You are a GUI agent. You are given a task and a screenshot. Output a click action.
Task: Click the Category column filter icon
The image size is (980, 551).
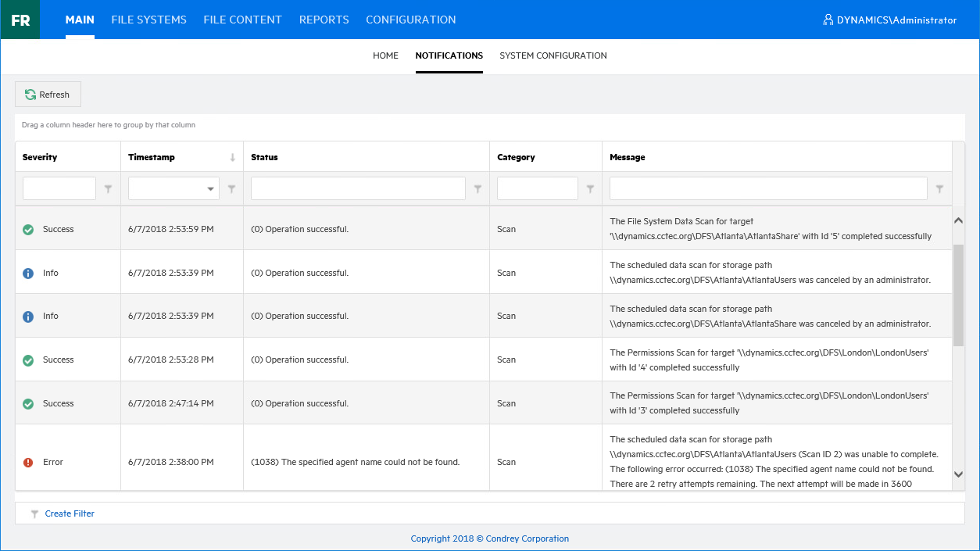pyautogui.click(x=590, y=188)
